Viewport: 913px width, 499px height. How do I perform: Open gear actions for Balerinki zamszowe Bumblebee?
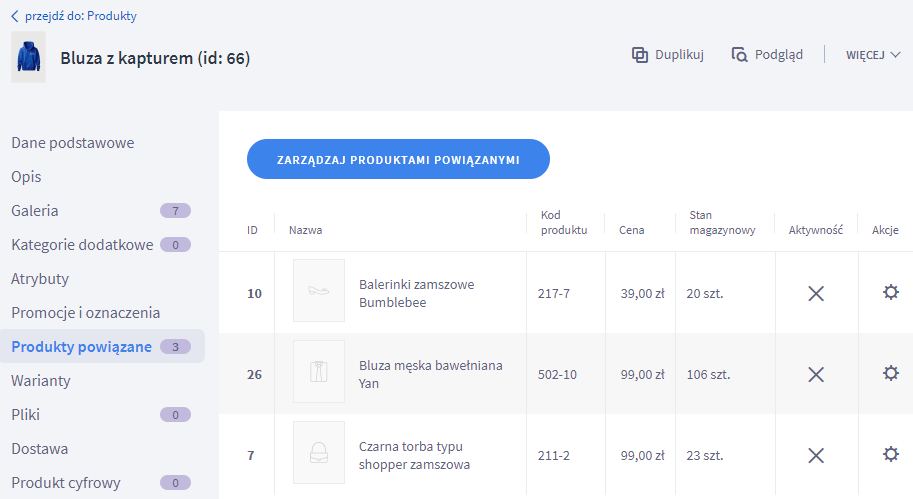(x=890, y=292)
